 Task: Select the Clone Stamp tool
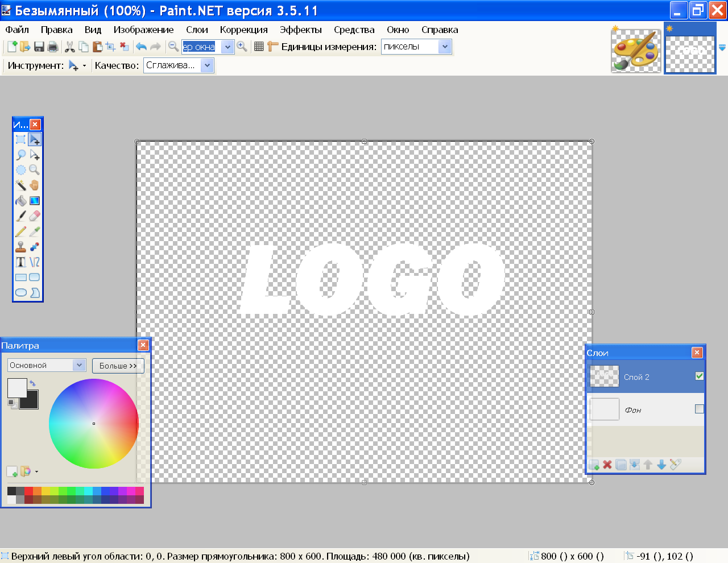point(21,247)
